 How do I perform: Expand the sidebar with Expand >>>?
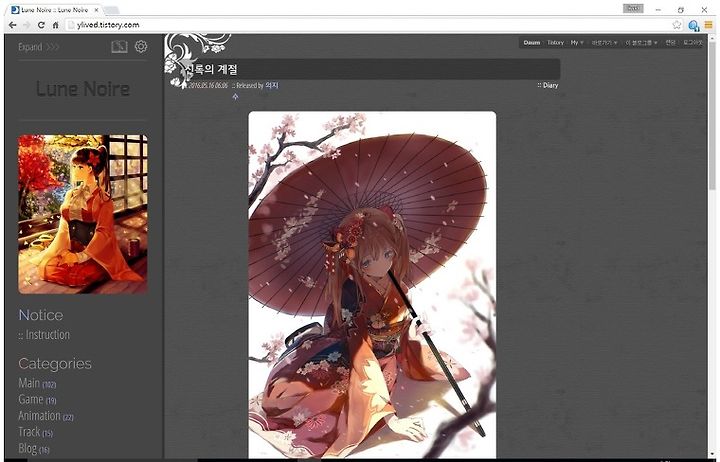click(x=39, y=47)
